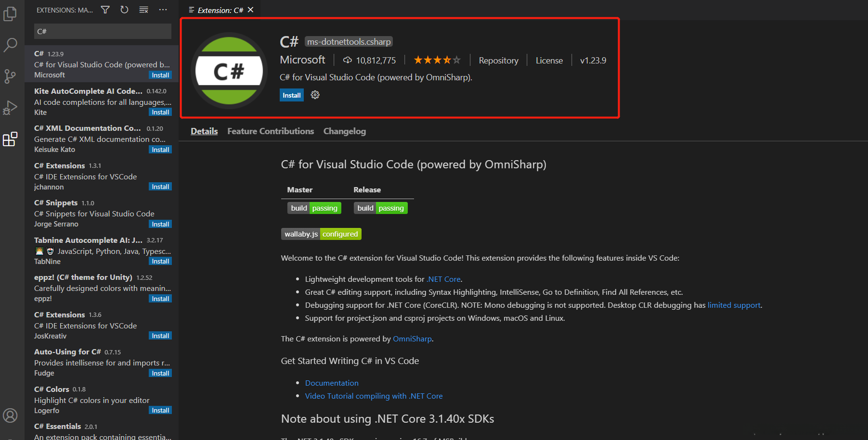Open the Explorer view in activity bar
Screen dimensions: 868x440
(x=10, y=13)
